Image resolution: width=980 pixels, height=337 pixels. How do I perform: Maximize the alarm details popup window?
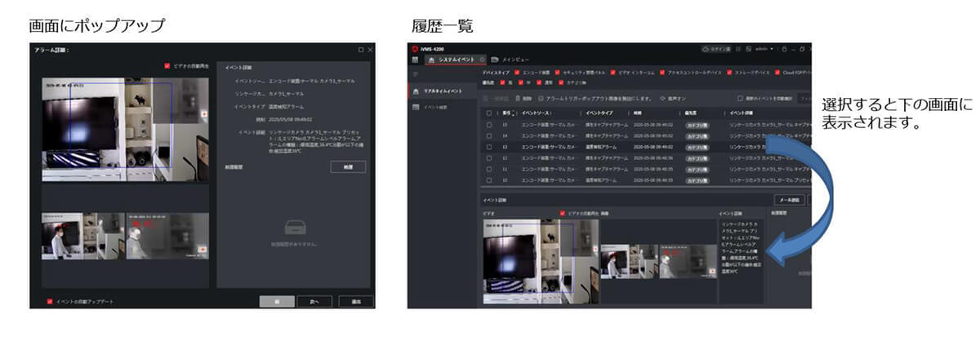coord(360,51)
